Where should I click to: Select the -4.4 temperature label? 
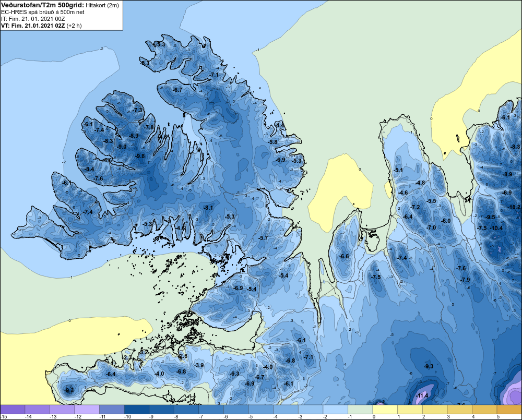pyautogui.click(x=280, y=125)
